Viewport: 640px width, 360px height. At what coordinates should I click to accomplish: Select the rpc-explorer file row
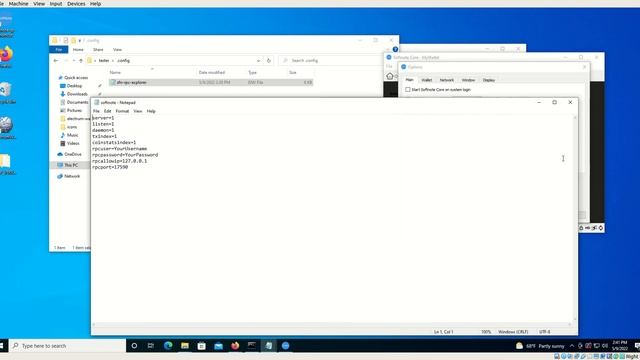pyautogui.click(x=211, y=82)
